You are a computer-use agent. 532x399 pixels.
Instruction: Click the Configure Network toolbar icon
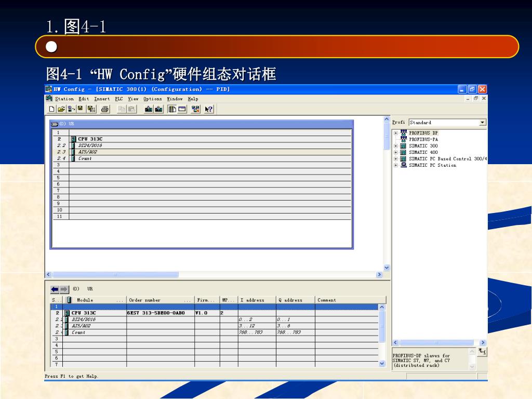[195, 109]
